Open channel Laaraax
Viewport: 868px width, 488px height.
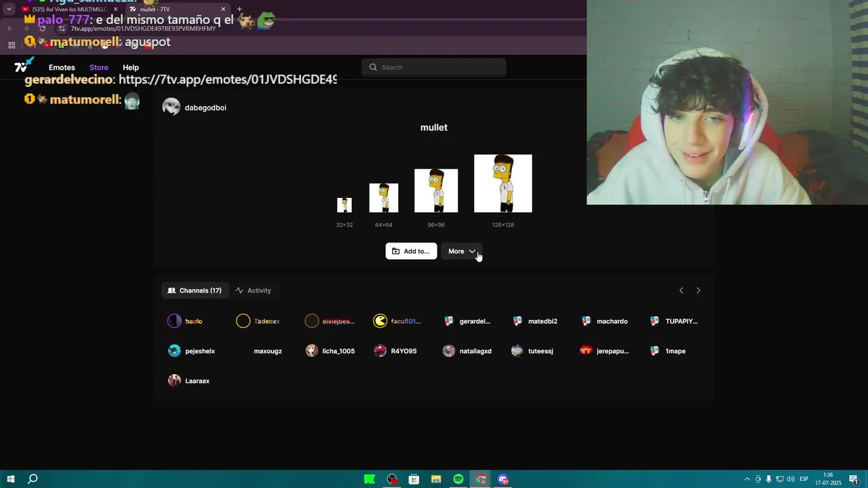pos(189,381)
